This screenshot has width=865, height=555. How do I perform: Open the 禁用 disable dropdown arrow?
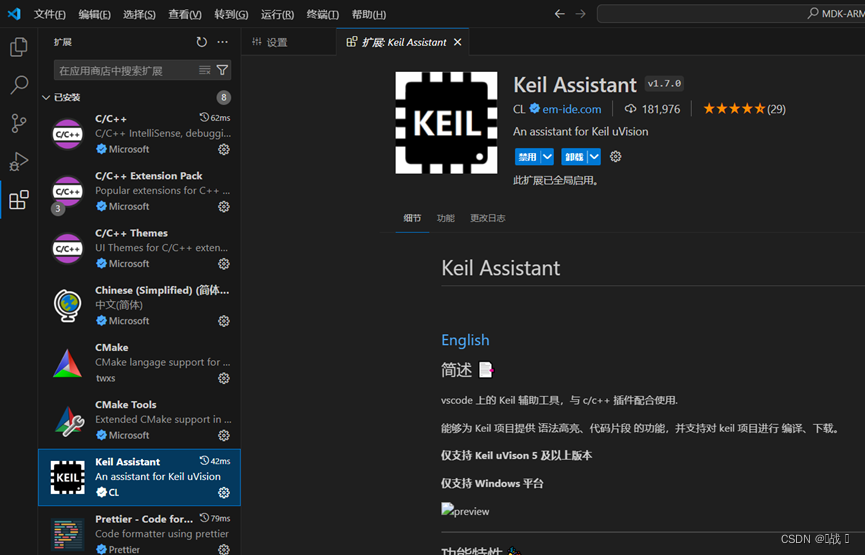tap(547, 157)
